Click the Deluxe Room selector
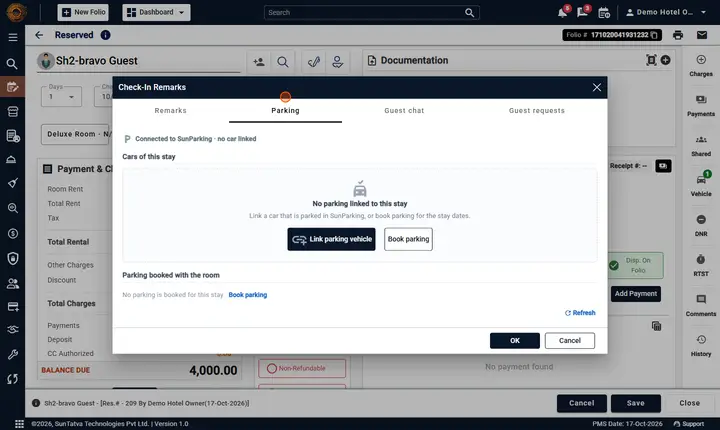This screenshot has height=430, width=720. pyautogui.click(x=76, y=134)
